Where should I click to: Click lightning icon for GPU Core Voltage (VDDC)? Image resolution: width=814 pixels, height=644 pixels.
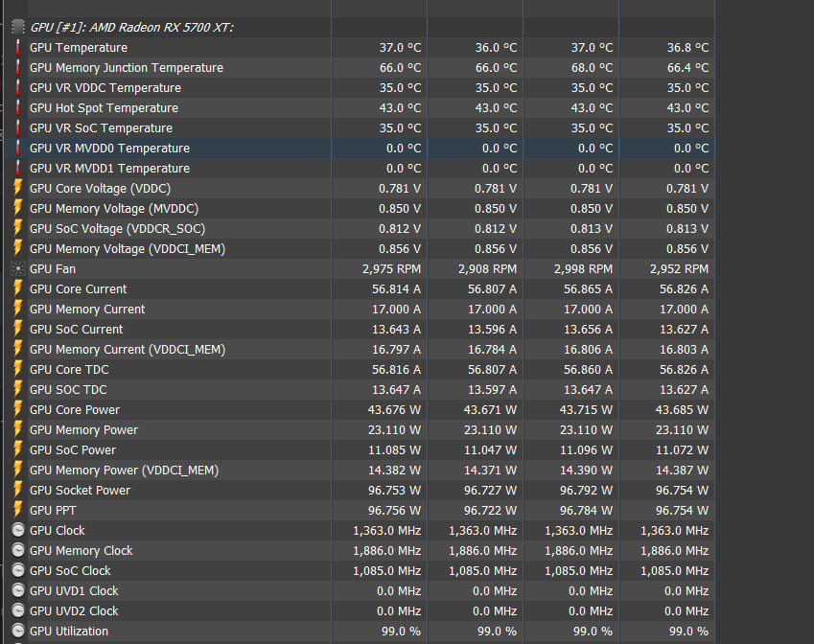coord(18,189)
